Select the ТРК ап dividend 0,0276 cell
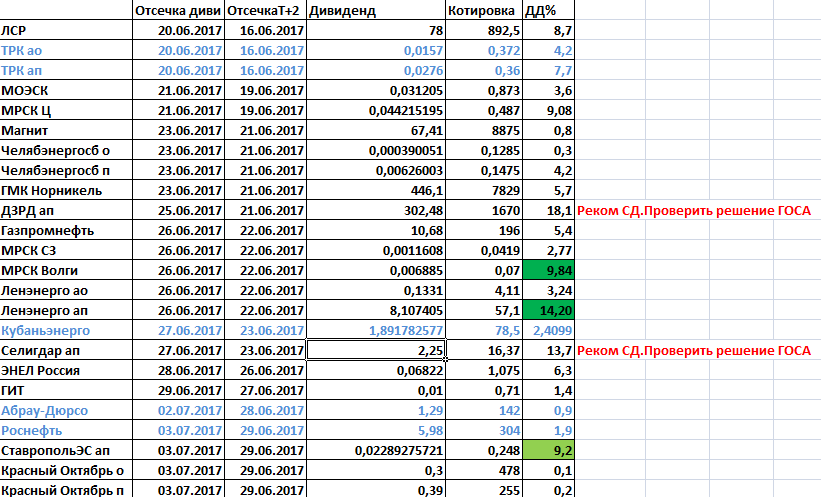 (376, 70)
